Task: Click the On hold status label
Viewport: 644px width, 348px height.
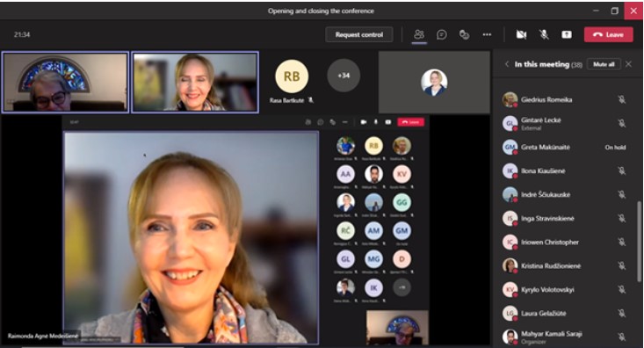Action: pyautogui.click(x=615, y=147)
